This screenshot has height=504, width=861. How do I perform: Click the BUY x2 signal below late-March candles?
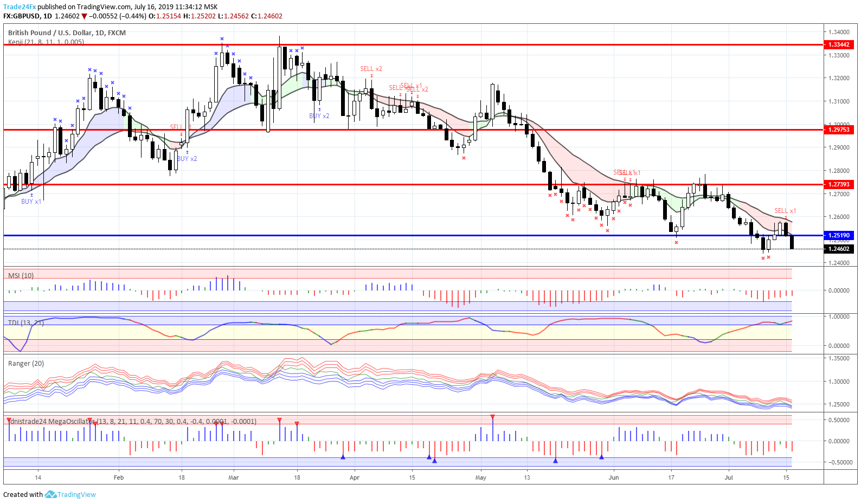click(x=319, y=116)
